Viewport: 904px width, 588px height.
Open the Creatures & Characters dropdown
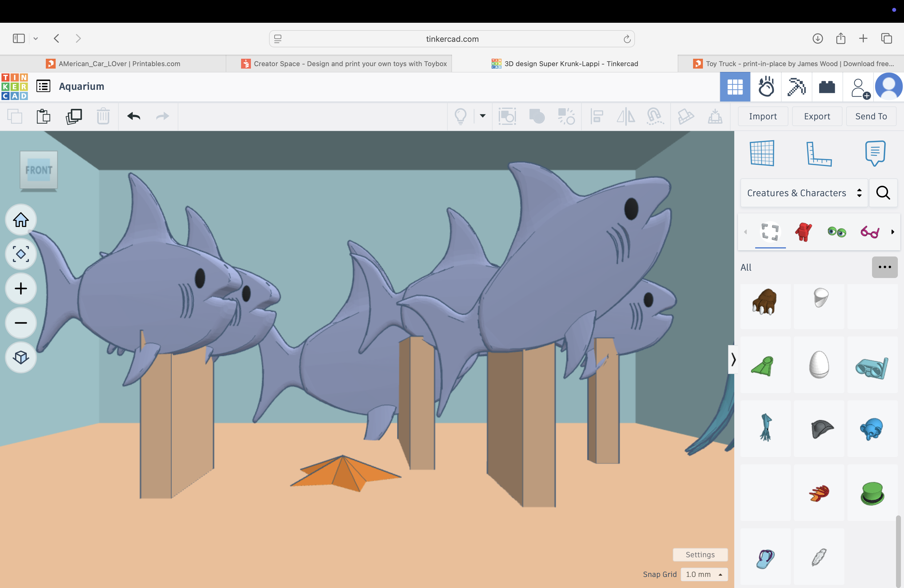point(804,193)
